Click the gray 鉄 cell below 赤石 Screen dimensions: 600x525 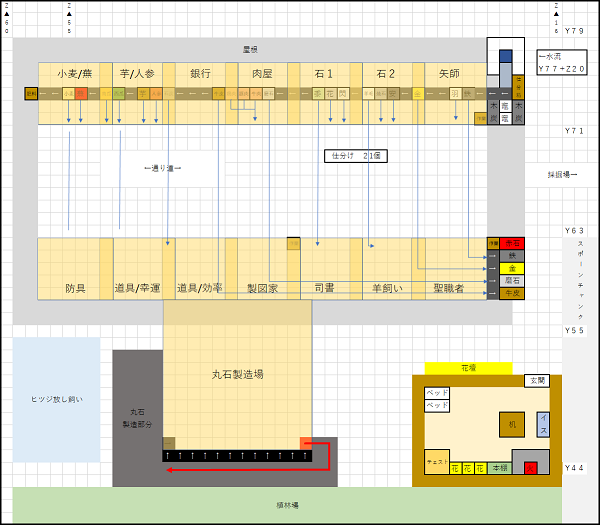512,256
